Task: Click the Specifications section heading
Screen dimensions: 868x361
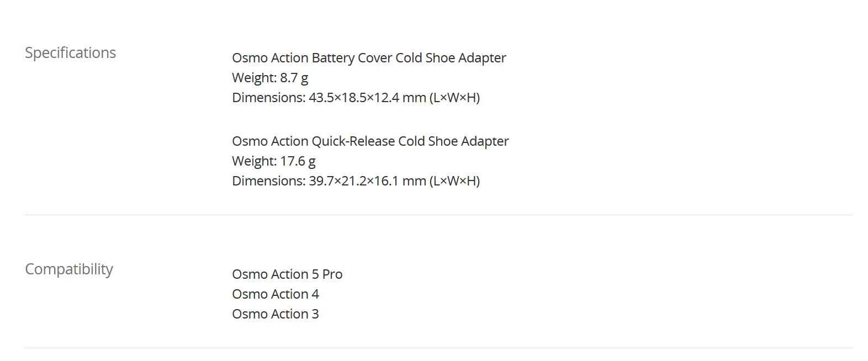Action: [70, 53]
